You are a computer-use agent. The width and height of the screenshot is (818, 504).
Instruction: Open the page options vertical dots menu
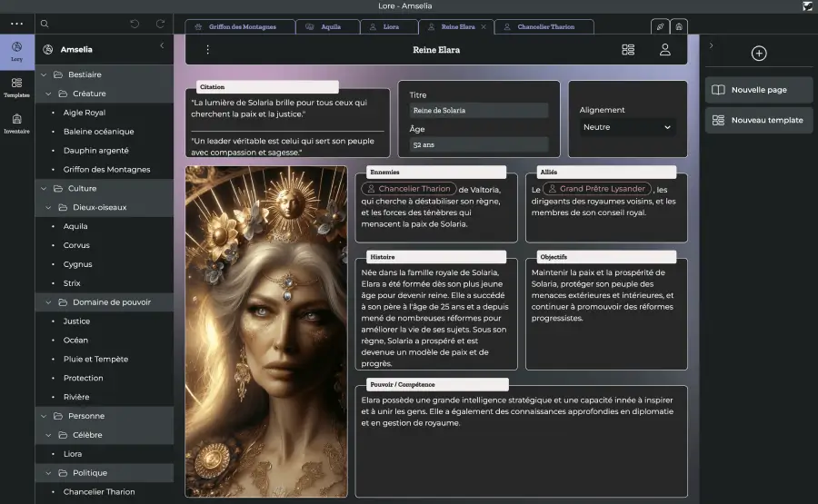point(207,50)
